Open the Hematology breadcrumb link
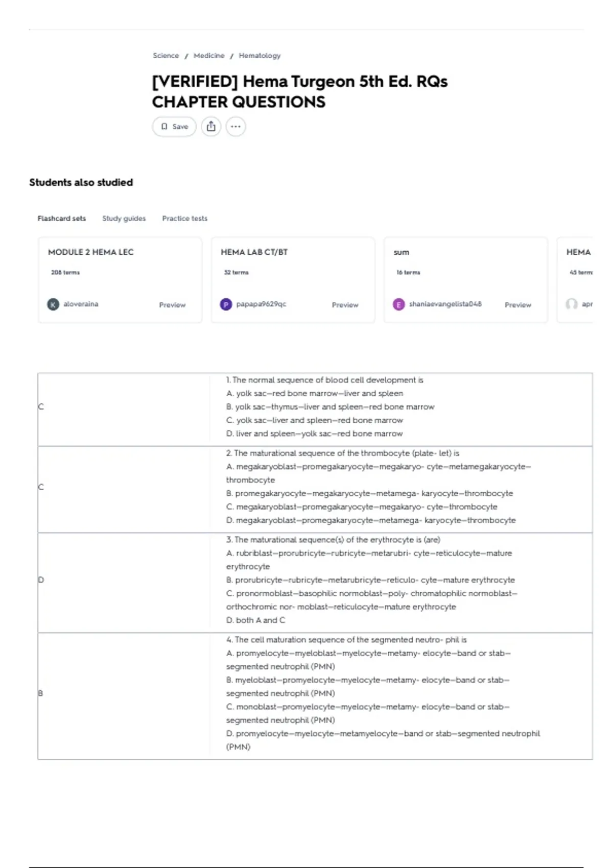 pyautogui.click(x=260, y=56)
